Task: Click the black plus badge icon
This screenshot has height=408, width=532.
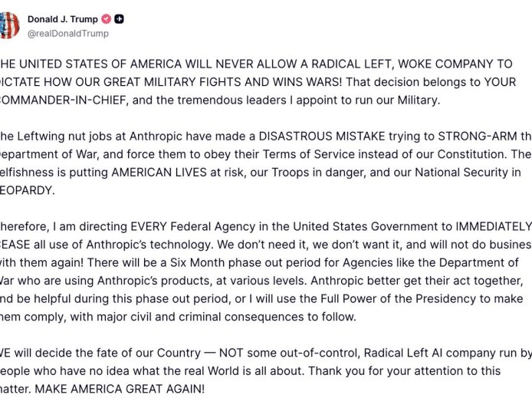Action: pyautogui.click(x=120, y=19)
